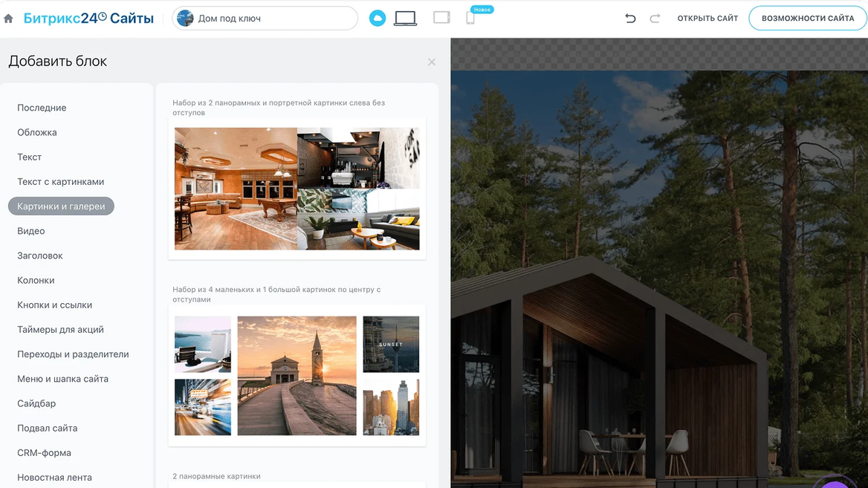Select Картинки и галереи category

[x=61, y=206]
